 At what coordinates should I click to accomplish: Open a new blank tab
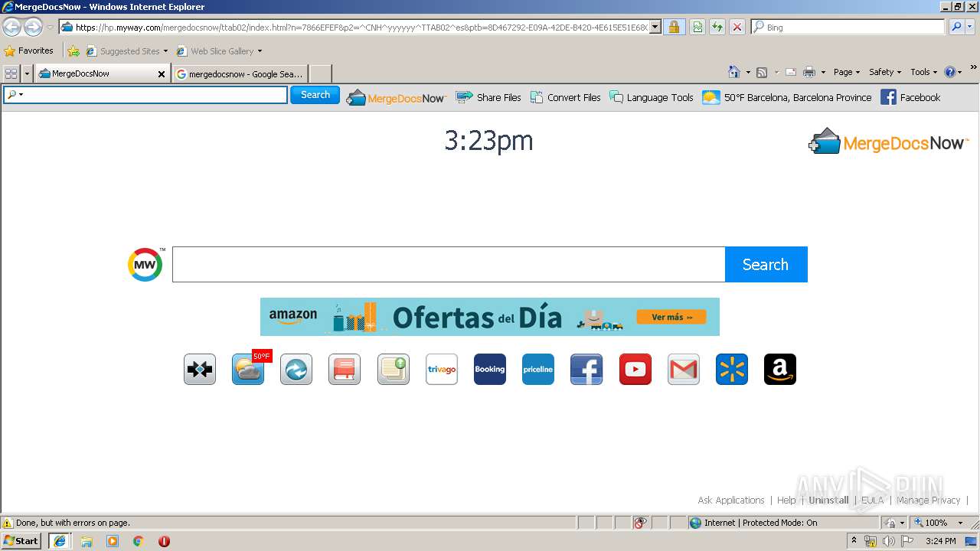pyautogui.click(x=321, y=73)
